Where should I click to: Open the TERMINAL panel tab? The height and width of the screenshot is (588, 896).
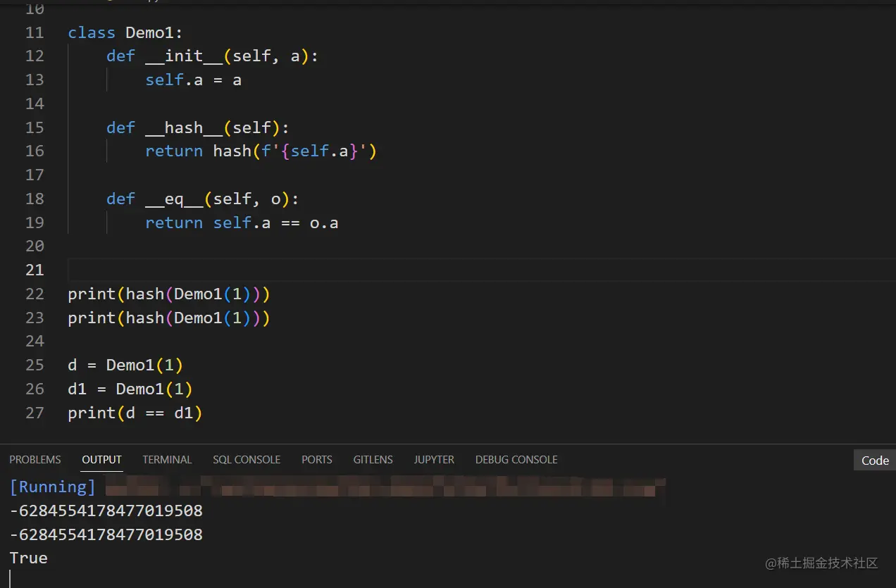point(167,460)
